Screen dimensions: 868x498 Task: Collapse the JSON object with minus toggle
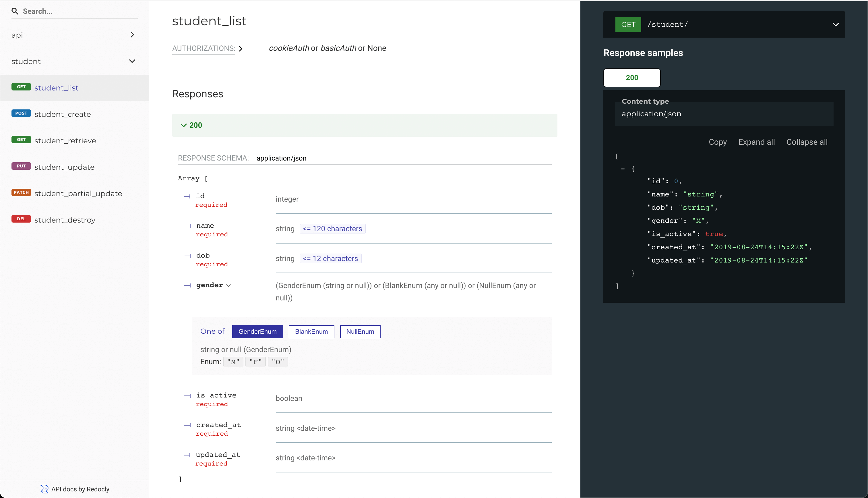tap(623, 169)
